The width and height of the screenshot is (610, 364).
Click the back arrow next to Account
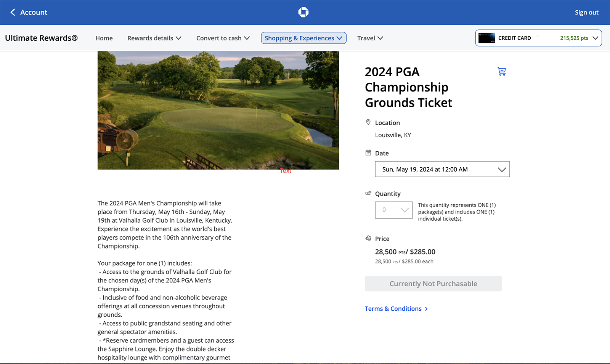13,12
